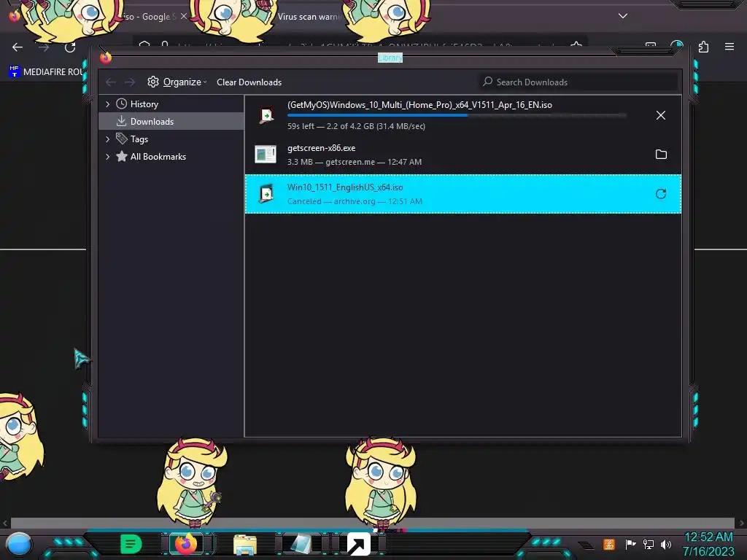
Task: Go back in the Firefox browser window
Action: [x=18, y=47]
